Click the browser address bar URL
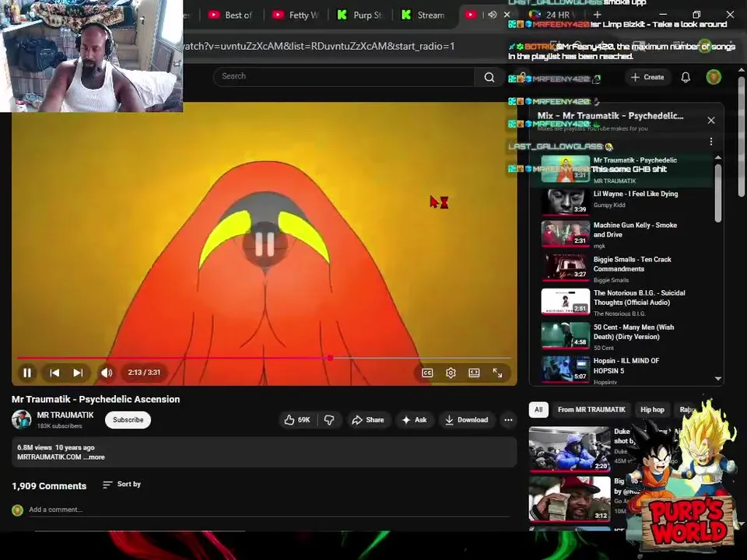Viewport: 747px width, 560px height. [x=319, y=46]
